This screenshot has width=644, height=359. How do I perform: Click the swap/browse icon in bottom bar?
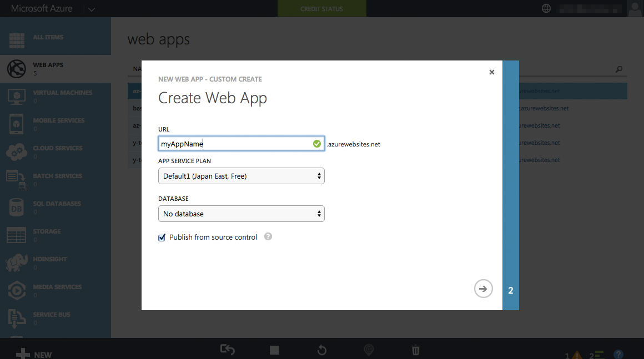[228, 350]
